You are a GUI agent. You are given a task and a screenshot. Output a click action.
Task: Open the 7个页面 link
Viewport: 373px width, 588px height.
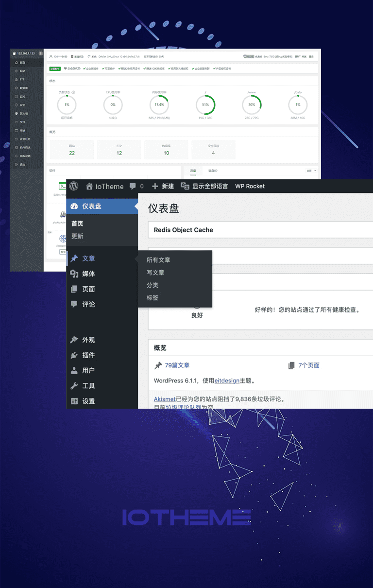point(309,365)
